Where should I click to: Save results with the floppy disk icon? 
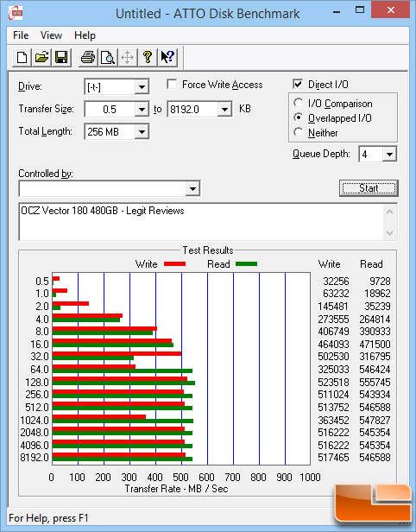pyautogui.click(x=61, y=57)
